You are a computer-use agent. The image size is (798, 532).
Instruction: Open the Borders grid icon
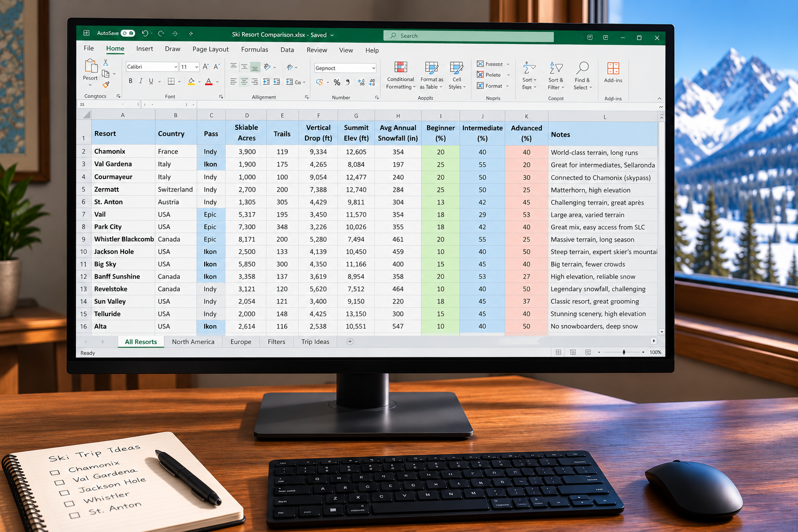pos(171,82)
